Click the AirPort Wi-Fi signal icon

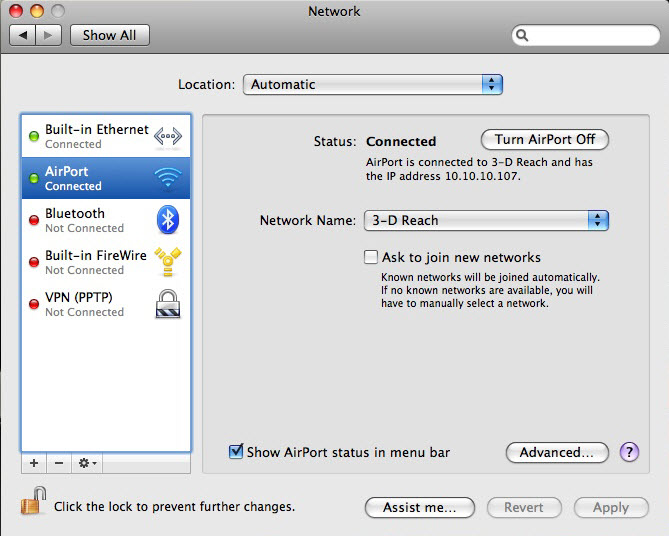(167, 178)
